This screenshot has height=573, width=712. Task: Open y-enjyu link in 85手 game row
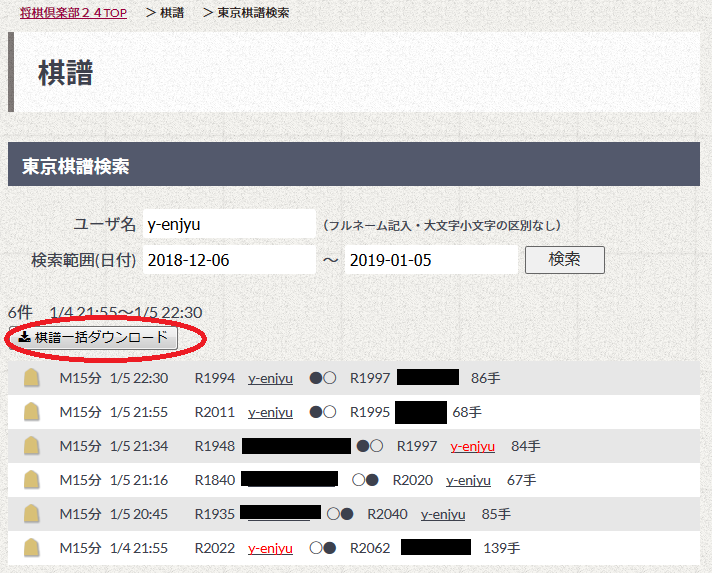tap(443, 514)
